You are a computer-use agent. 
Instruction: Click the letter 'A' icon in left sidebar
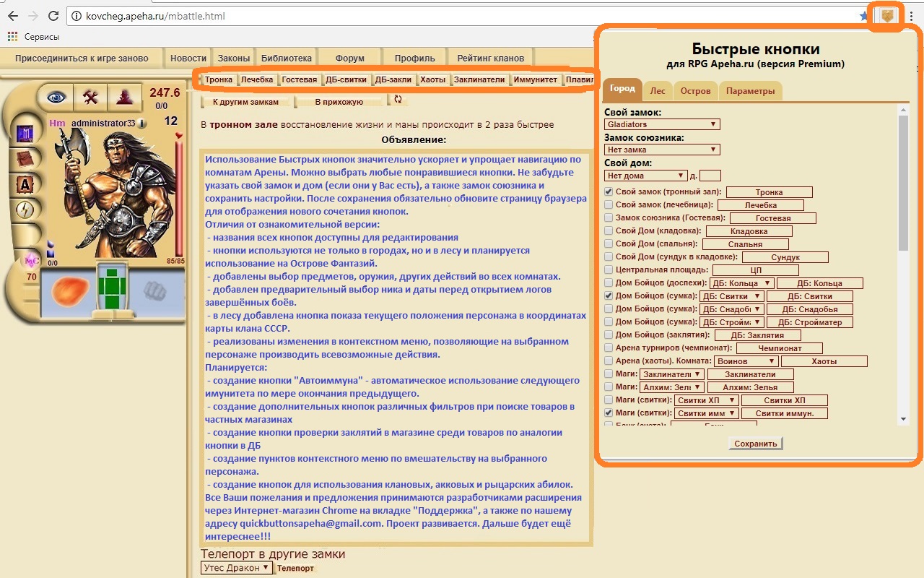(26, 184)
